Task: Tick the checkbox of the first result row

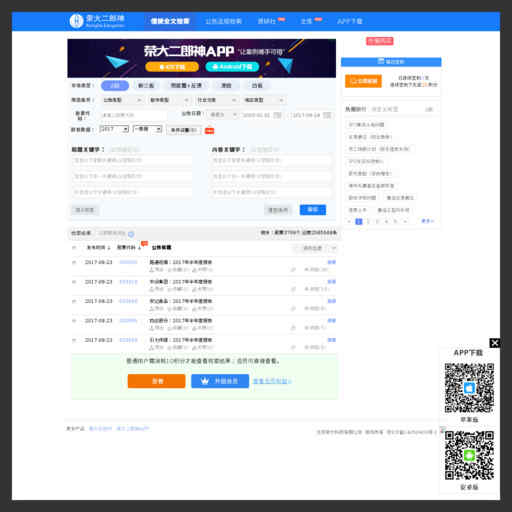Action: click(x=74, y=262)
